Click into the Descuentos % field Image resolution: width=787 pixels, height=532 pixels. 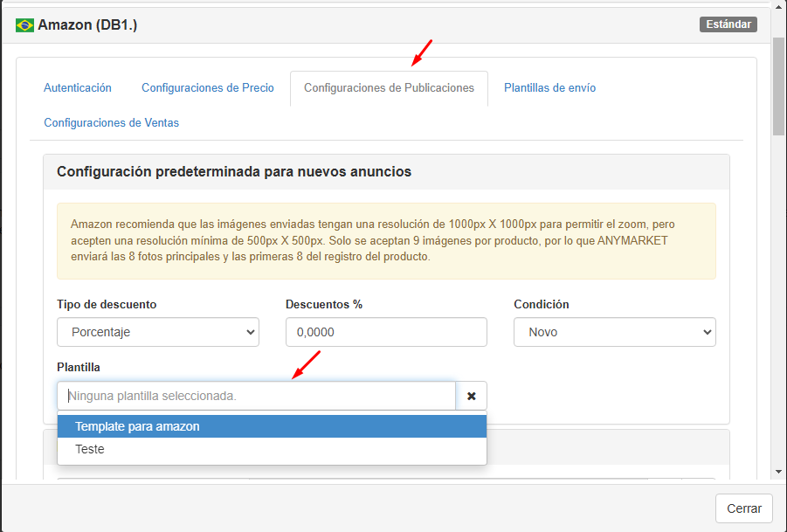pyautogui.click(x=386, y=332)
